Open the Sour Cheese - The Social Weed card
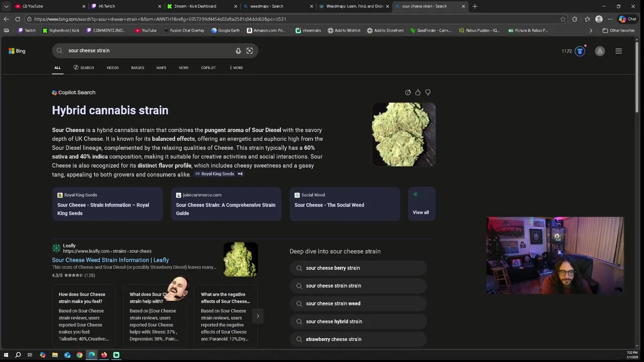The width and height of the screenshot is (644, 362). (345, 204)
